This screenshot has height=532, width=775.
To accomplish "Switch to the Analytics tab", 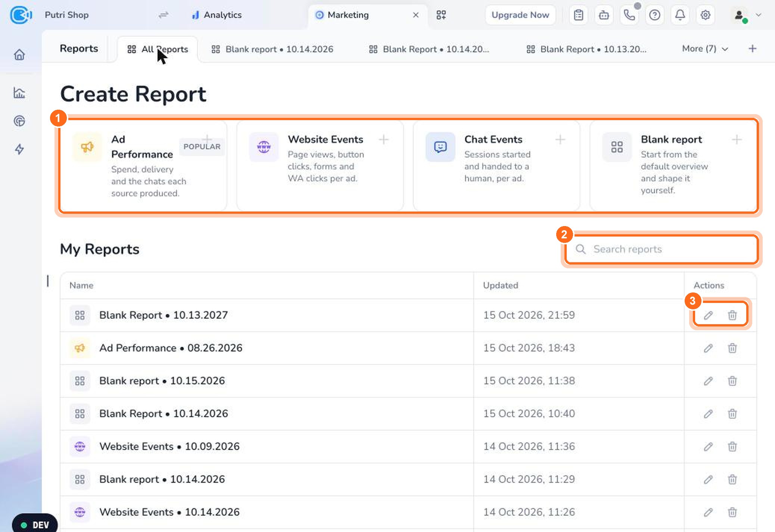I will [217, 15].
